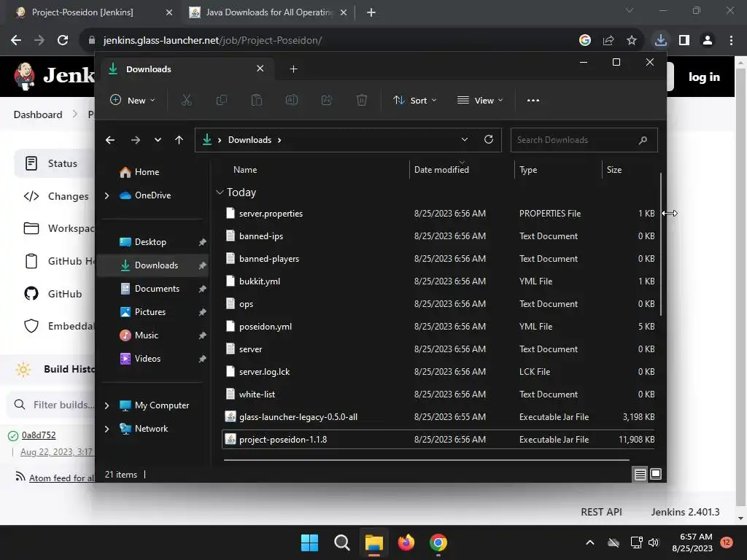Click the Paste icon in Explorer toolbar
This screenshot has height=560, width=747.
[256, 100]
